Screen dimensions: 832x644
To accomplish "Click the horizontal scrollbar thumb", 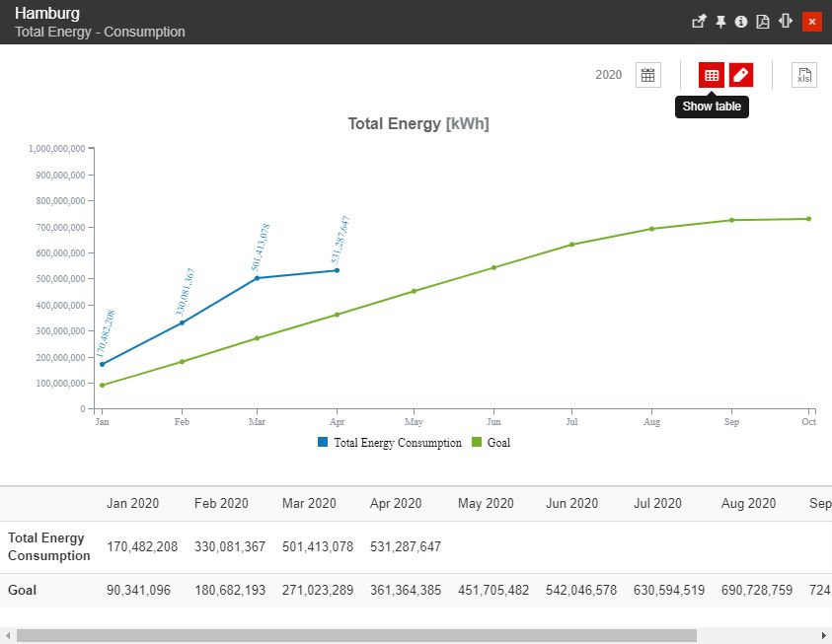I will 355,636.
